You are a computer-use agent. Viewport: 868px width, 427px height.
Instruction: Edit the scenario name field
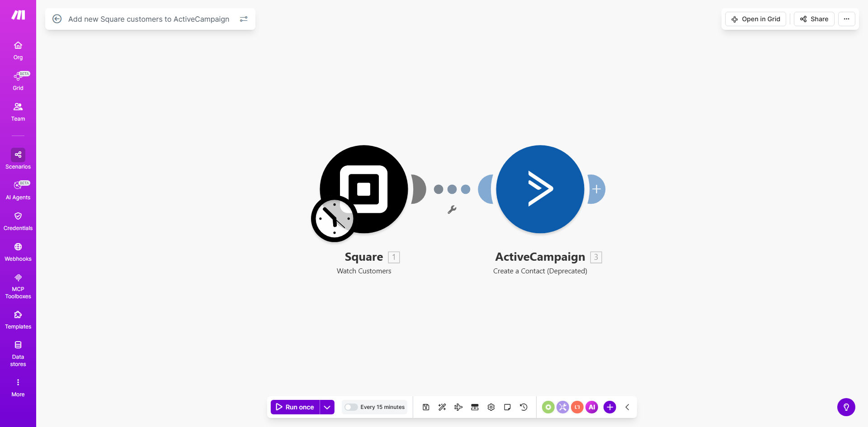pyautogui.click(x=149, y=19)
